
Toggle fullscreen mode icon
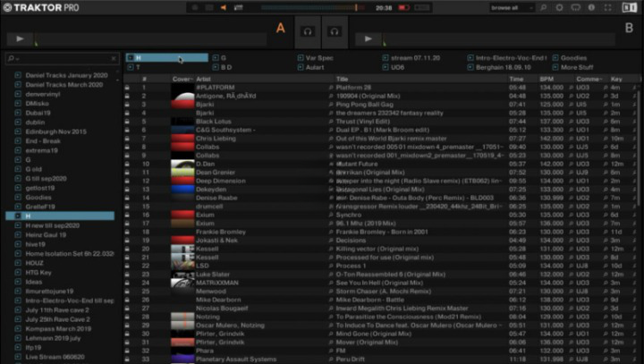pyautogui.click(x=608, y=7)
